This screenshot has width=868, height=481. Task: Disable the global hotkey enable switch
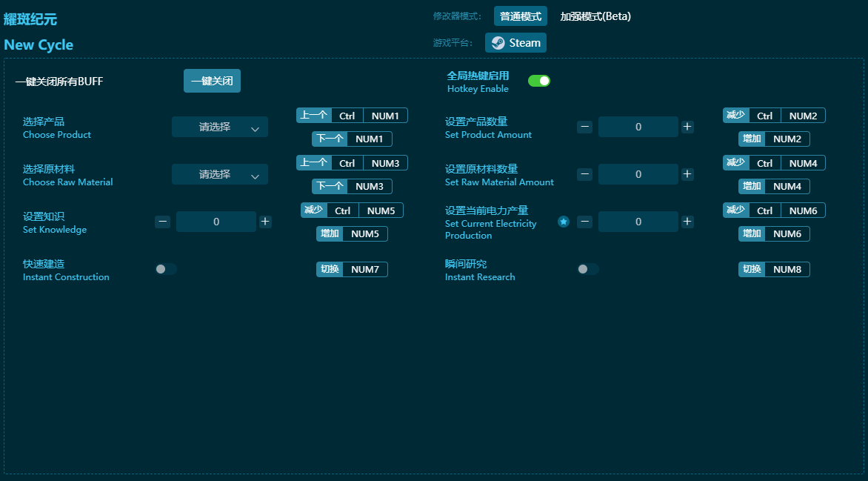click(x=539, y=80)
